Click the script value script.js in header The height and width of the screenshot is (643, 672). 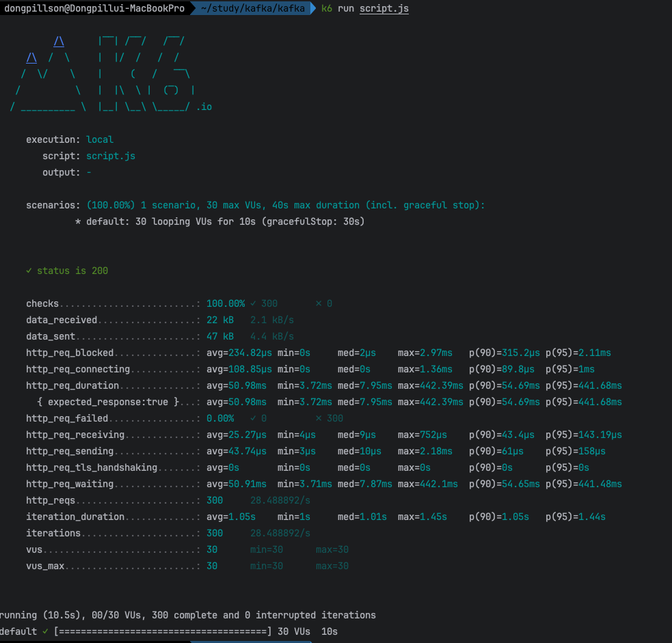(111, 156)
